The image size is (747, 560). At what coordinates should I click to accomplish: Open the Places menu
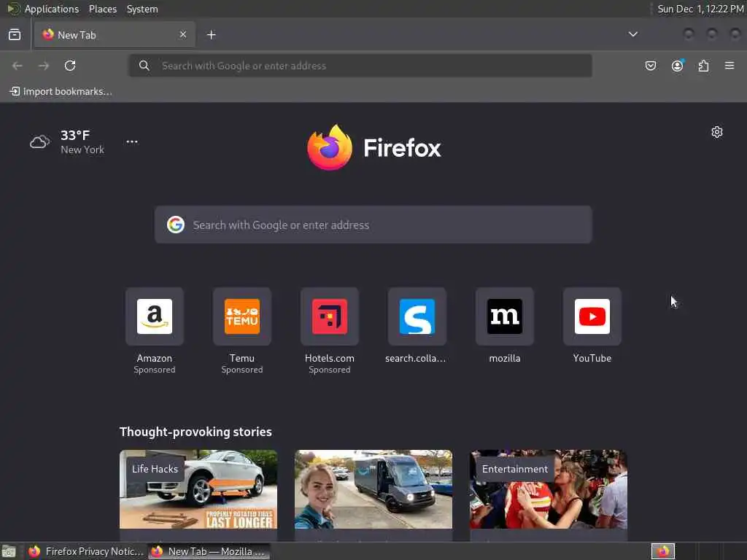pos(103,9)
